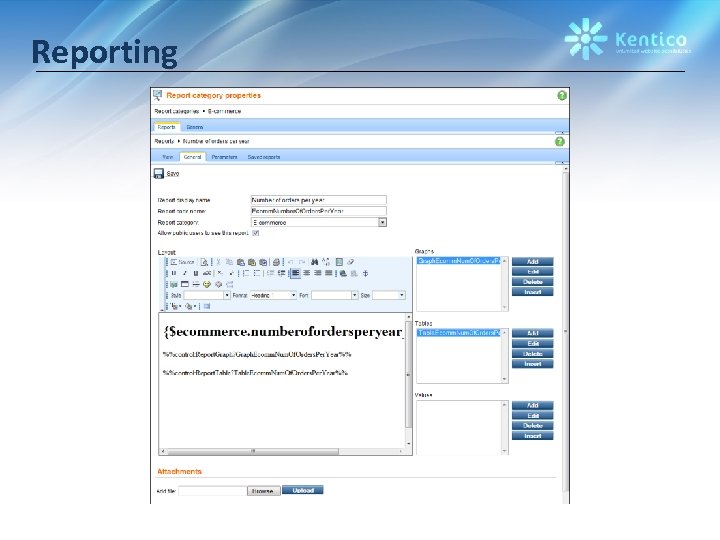Screen dimensions: 720x540
Task: Click the Cut scissors icon
Action: click(x=219, y=262)
